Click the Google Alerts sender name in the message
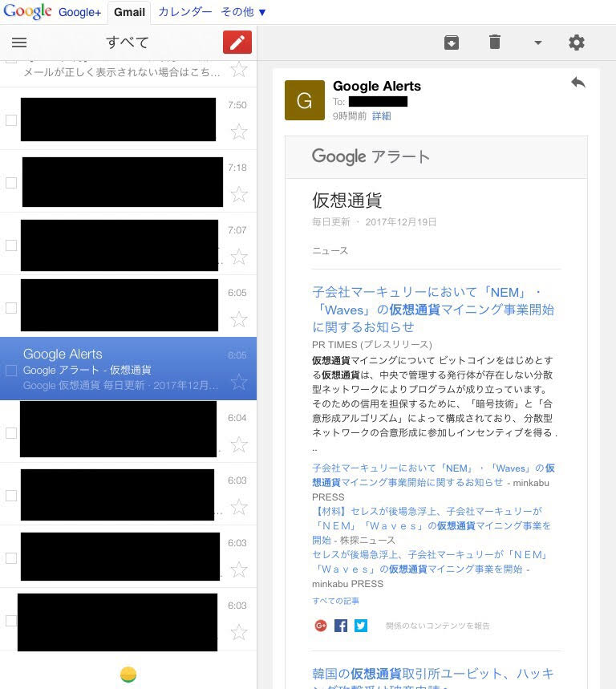Viewport: 616px width, 689px height. [x=376, y=86]
